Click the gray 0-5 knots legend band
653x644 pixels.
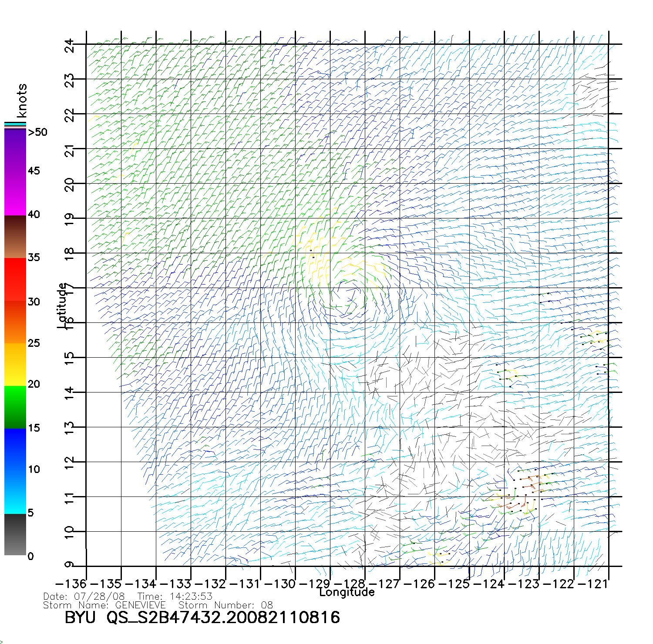point(15,534)
